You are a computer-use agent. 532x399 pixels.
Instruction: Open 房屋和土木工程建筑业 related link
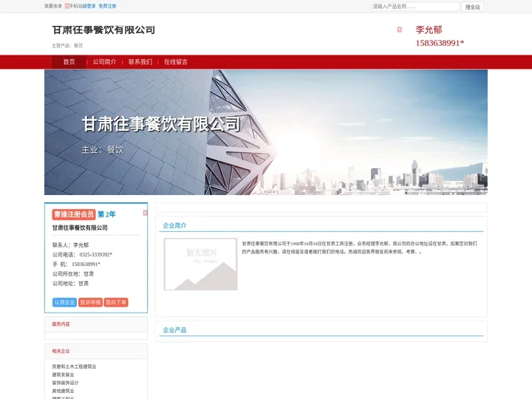(74, 366)
